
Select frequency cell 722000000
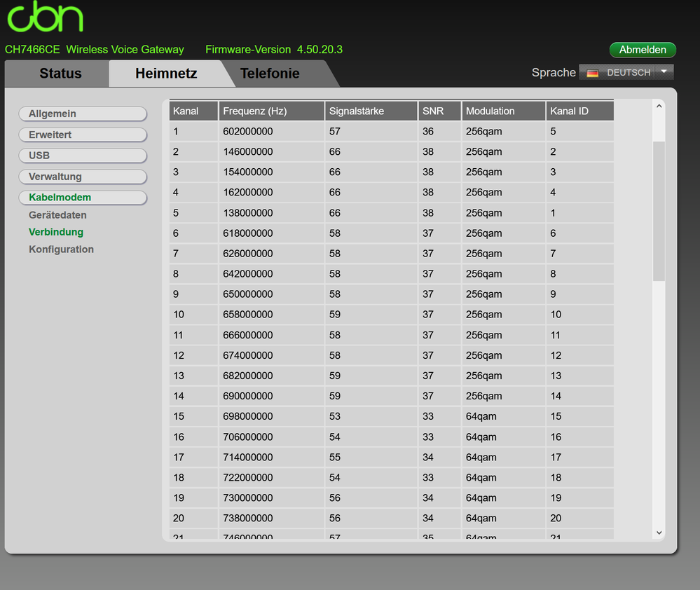tap(271, 477)
